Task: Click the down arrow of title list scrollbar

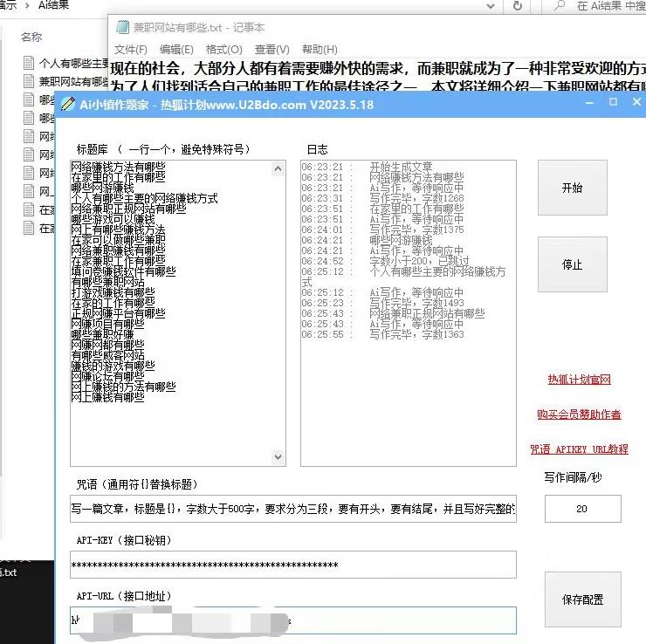Action: pos(278,457)
